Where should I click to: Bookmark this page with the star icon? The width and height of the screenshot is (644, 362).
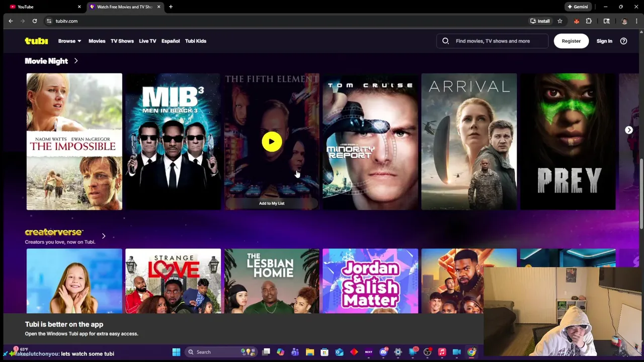pos(559,21)
